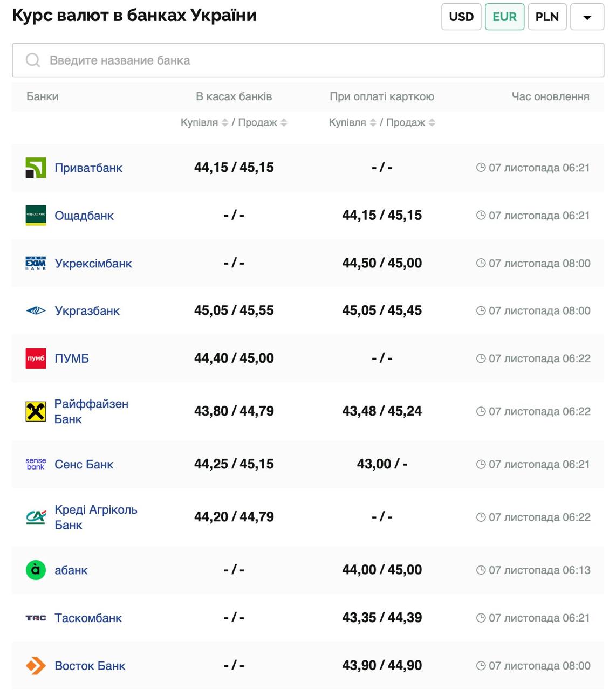Click the green абанк logo icon

coord(36,570)
